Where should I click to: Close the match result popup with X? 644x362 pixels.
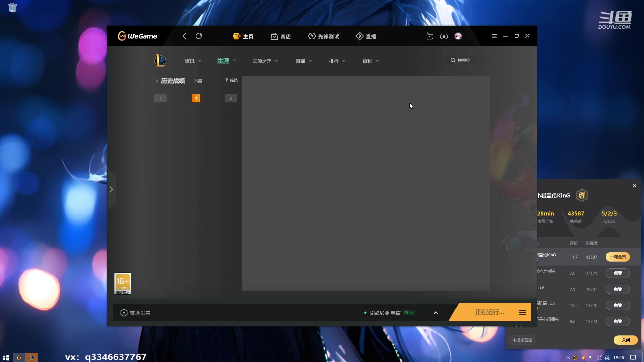(635, 186)
